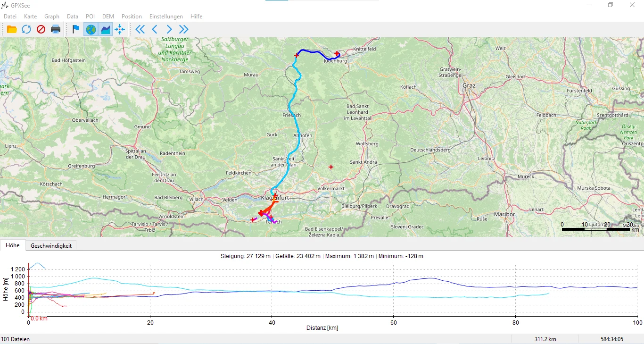The width and height of the screenshot is (644, 344).
Task: Open the Karte menu
Action: pyautogui.click(x=30, y=16)
